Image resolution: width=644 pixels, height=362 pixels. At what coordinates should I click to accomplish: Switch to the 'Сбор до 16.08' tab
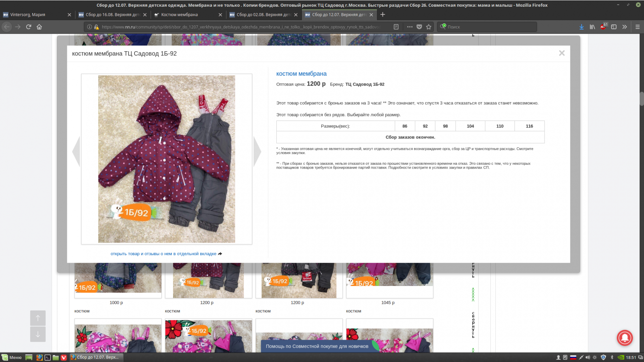(113, 14)
